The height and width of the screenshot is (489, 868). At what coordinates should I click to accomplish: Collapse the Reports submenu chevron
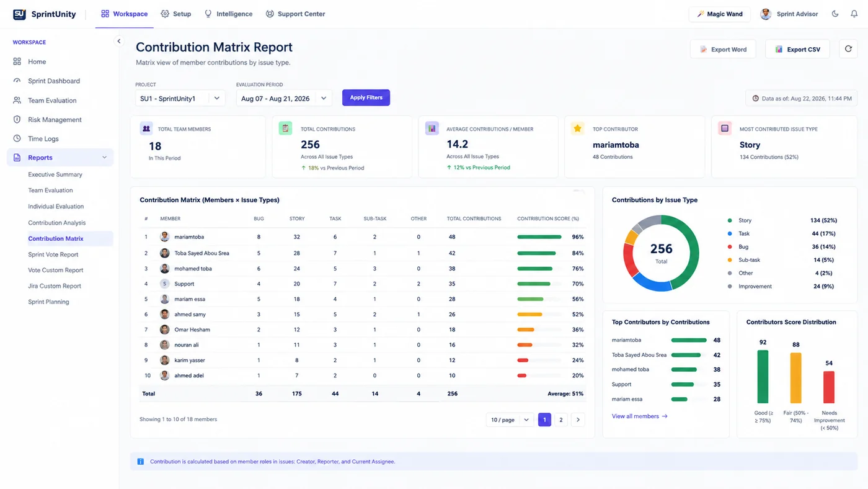pyautogui.click(x=104, y=158)
